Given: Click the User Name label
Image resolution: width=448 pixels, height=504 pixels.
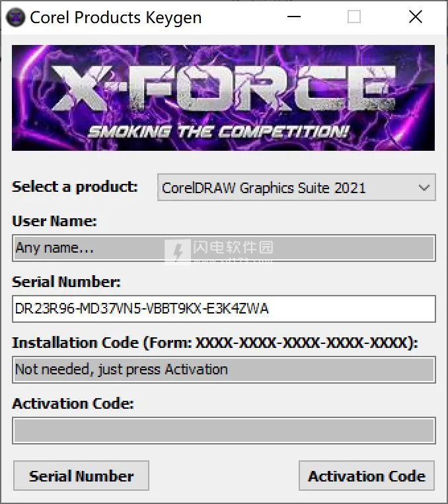Looking at the screenshot, I should pyautogui.click(x=54, y=221).
